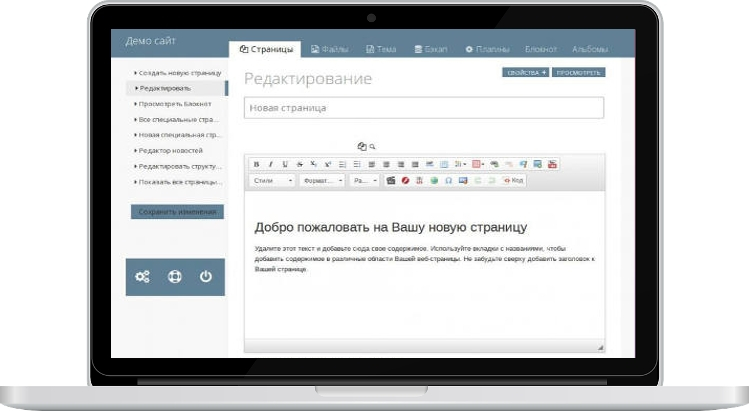This screenshot has width=749, height=411.
Task: Open the columns layout dropdown in toolbar
Action: pos(460,164)
